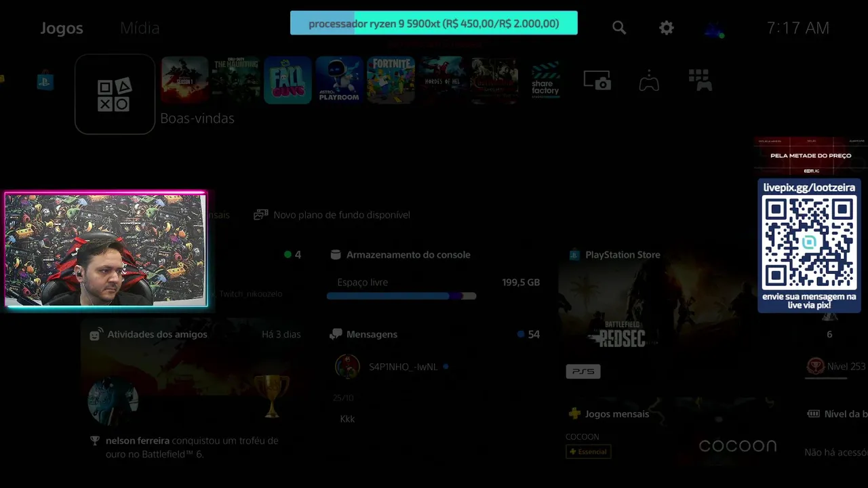Click the gold trophy icon
The image size is (868, 488).
(271, 396)
